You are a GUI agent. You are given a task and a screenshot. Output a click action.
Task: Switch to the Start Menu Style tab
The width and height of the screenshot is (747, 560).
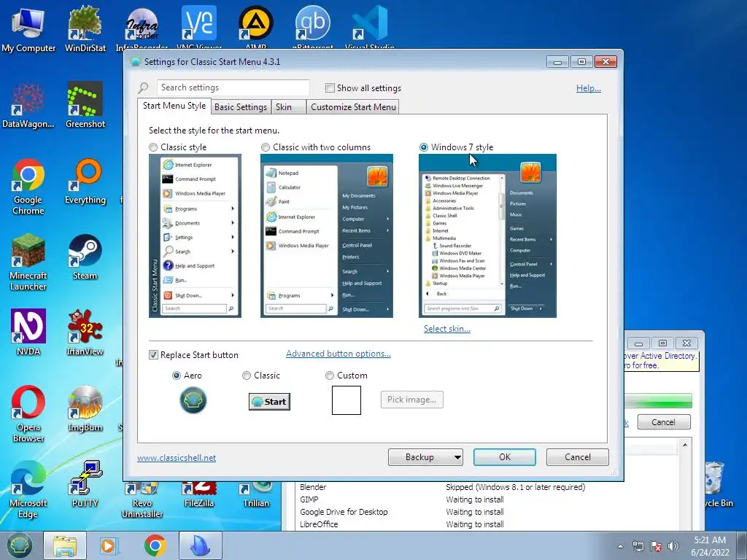coord(174,106)
